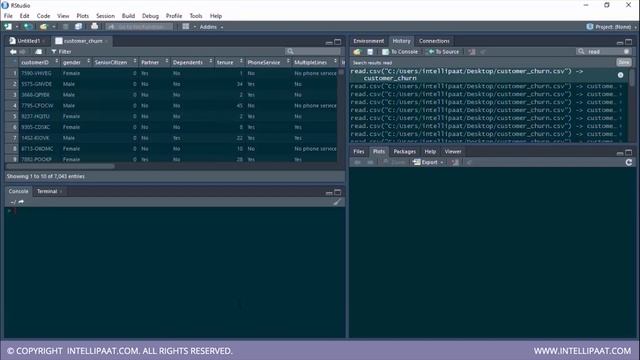Minimize the data viewer source pane

click(329, 42)
